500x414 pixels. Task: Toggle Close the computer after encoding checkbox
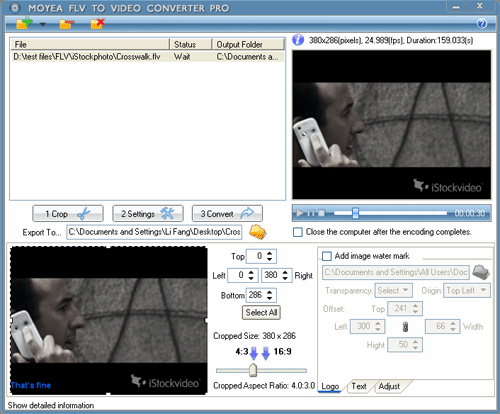click(x=298, y=232)
